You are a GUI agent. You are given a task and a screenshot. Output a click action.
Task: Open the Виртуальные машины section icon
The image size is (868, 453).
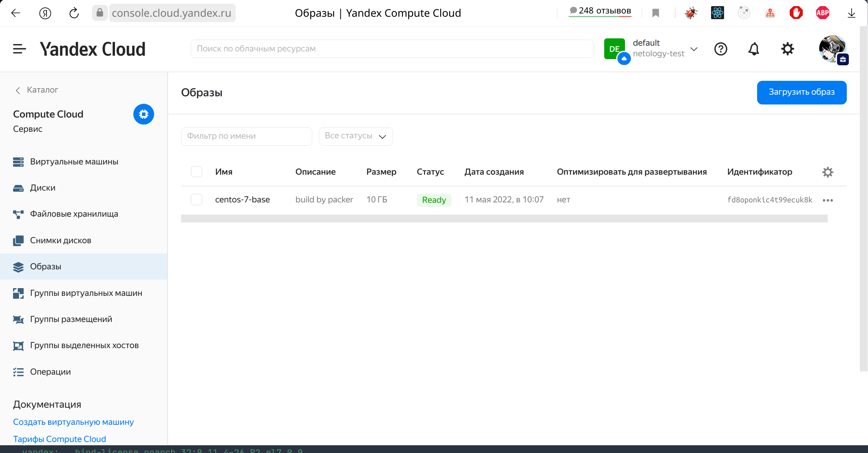pyautogui.click(x=18, y=162)
